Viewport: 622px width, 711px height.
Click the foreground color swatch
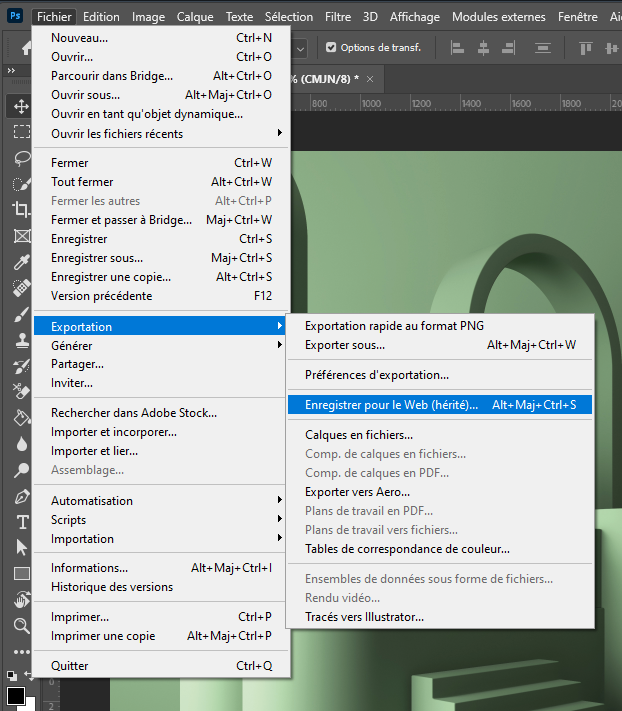click(16, 695)
